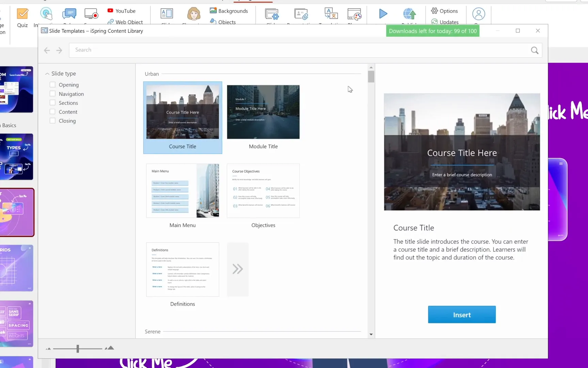Go back using the left arrow
588x368 pixels.
pos(47,50)
